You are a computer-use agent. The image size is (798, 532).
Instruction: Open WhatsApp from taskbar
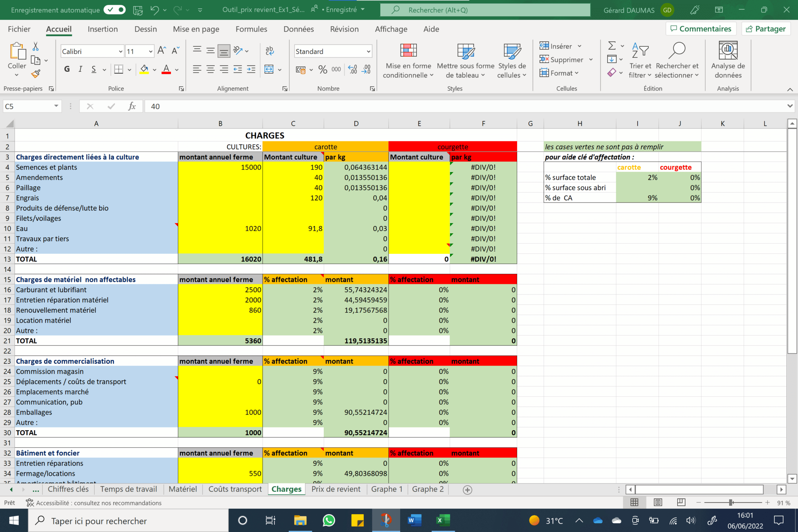pos(329,520)
